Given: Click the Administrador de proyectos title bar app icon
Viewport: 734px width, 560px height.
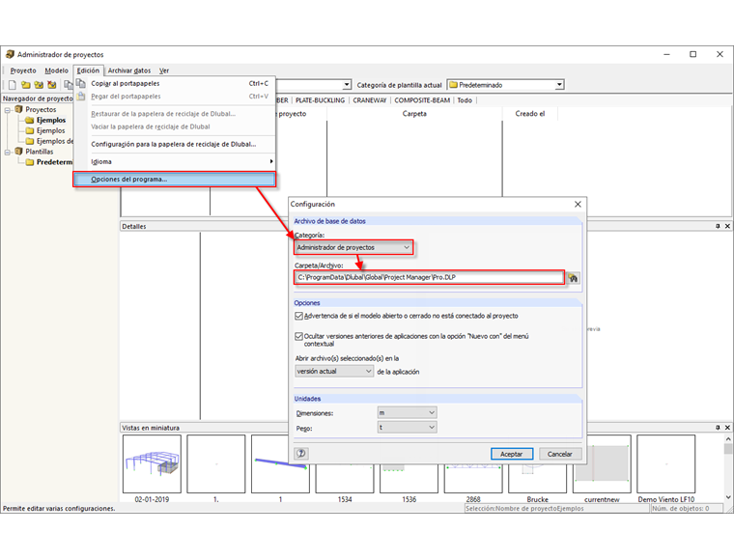Looking at the screenshot, I should [10, 54].
